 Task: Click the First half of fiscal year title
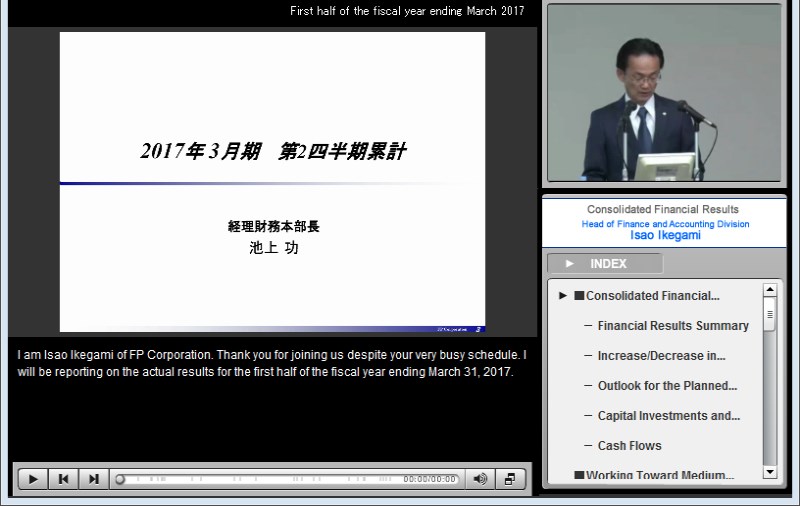407,11
